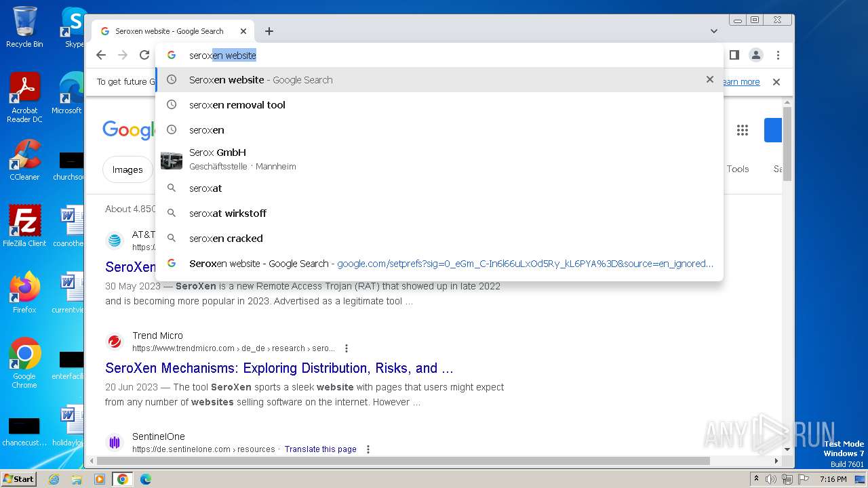The image size is (868, 488).
Task: Open the FileZilla Client shortcut
Action: 24,226
